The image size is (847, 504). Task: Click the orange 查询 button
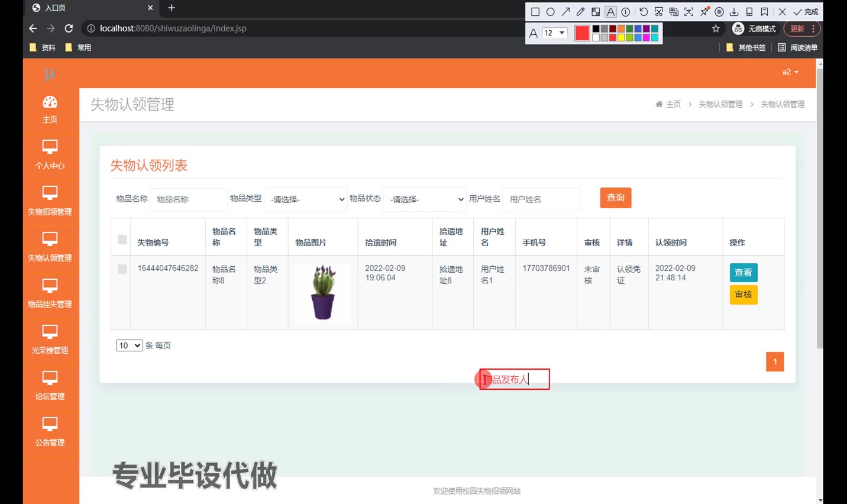[x=616, y=198]
